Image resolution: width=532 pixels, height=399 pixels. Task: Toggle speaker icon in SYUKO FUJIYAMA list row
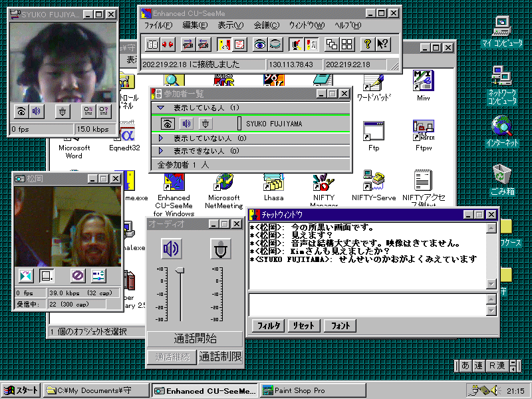tap(186, 124)
